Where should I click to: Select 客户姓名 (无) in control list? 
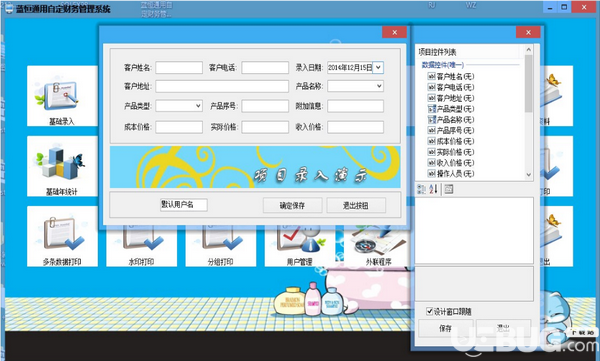451,76
